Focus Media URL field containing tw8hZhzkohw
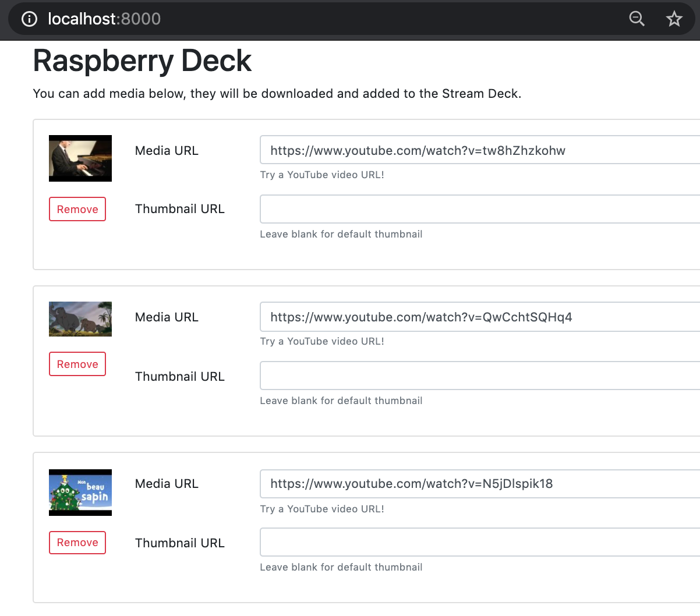Screen dimensions: 700x616 (x=480, y=150)
